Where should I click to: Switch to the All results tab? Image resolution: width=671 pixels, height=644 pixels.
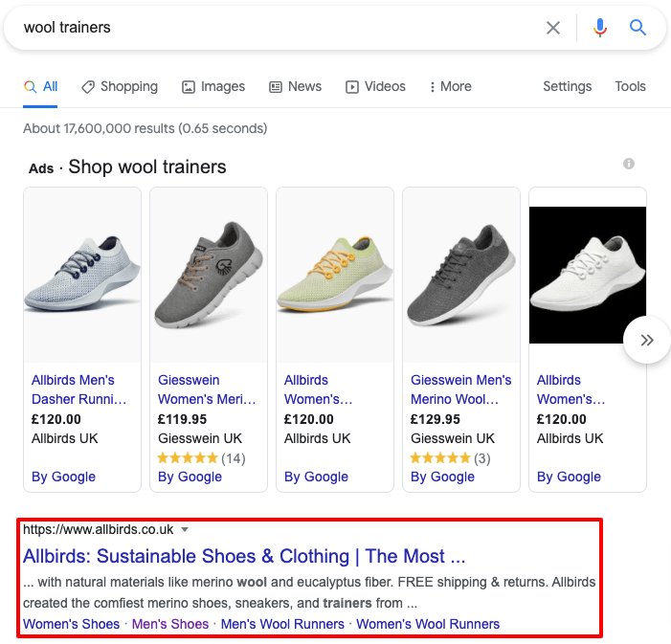tap(40, 86)
